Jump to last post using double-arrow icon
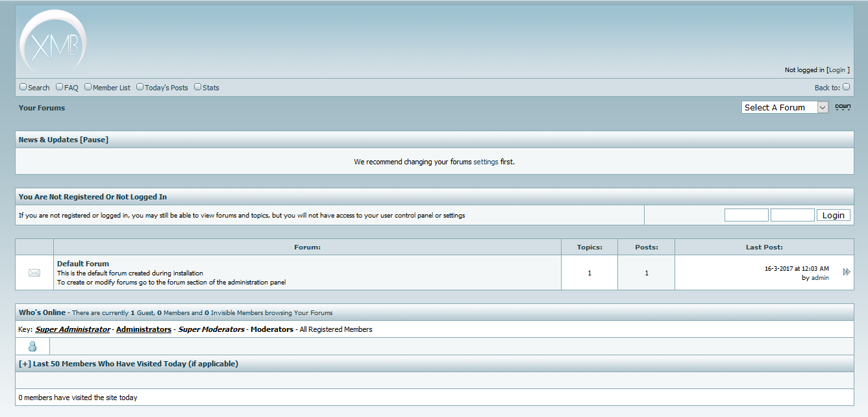The image size is (868, 417). point(846,272)
